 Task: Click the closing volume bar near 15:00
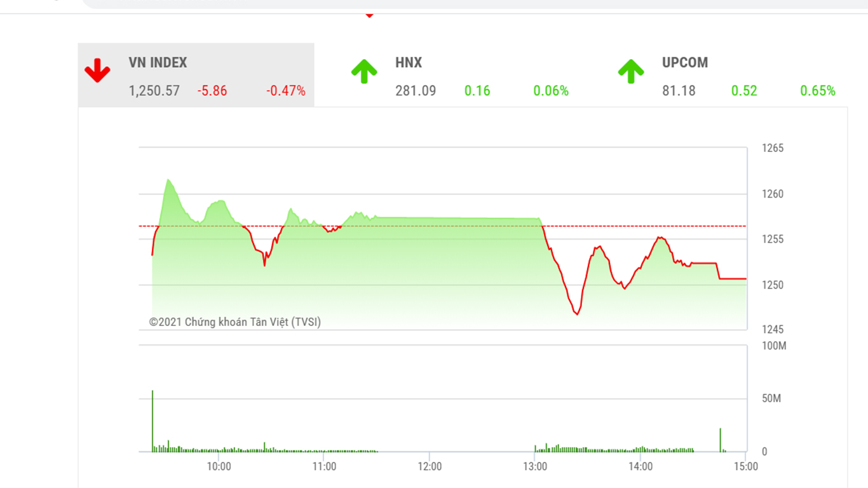[721, 440]
